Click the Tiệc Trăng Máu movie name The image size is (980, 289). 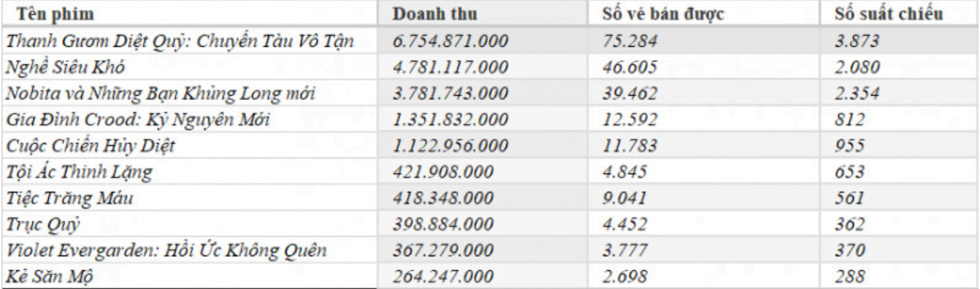coord(70,199)
